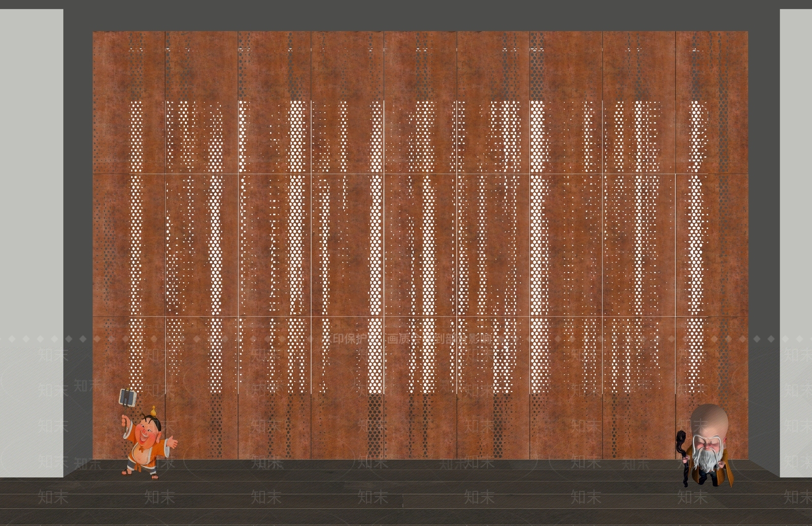Select the cartoon boy in orange robe

[148, 442]
